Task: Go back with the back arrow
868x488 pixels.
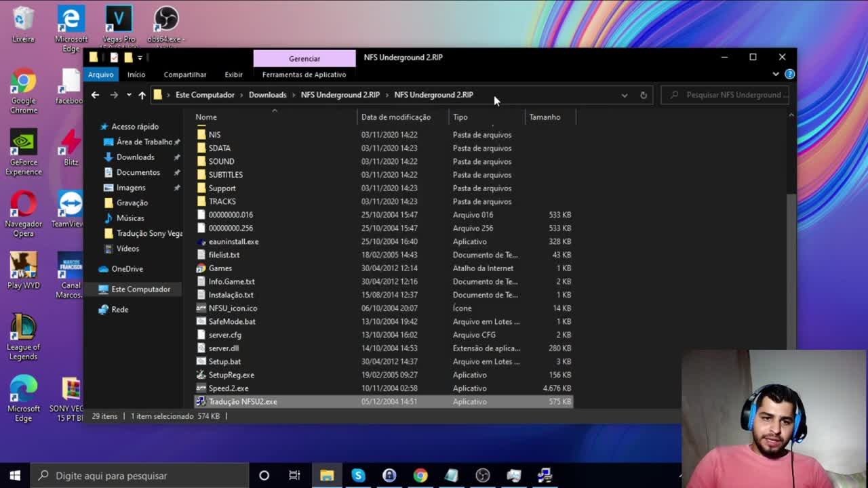Action: (x=95, y=95)
